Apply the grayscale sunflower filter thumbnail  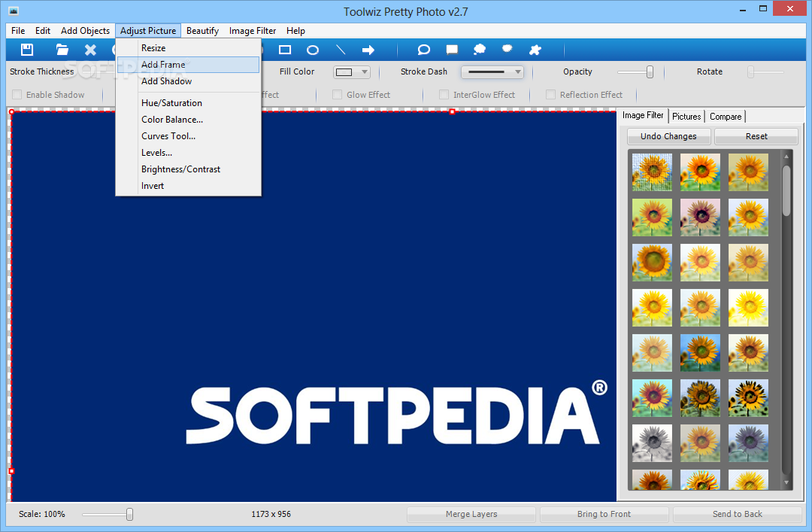(x=652, y=443)
